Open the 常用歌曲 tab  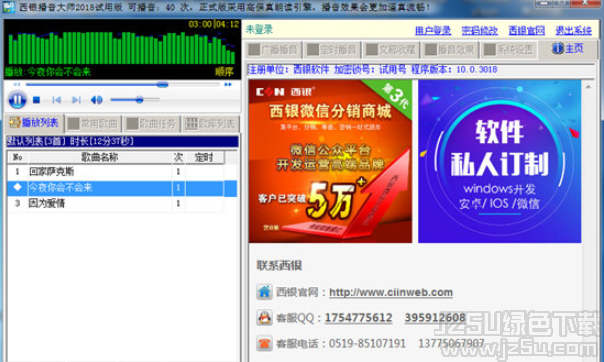tap(93, 124)
